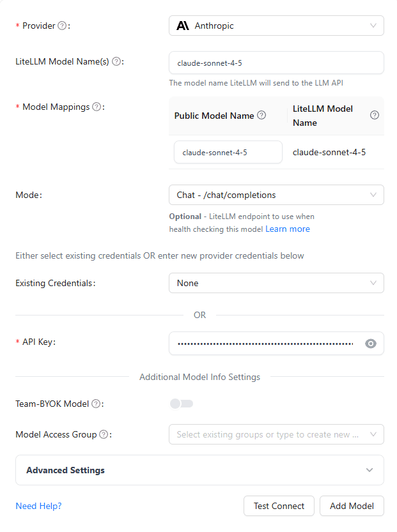Click the Public Model Name input field
Screen dimensions: 397x532
228,152
